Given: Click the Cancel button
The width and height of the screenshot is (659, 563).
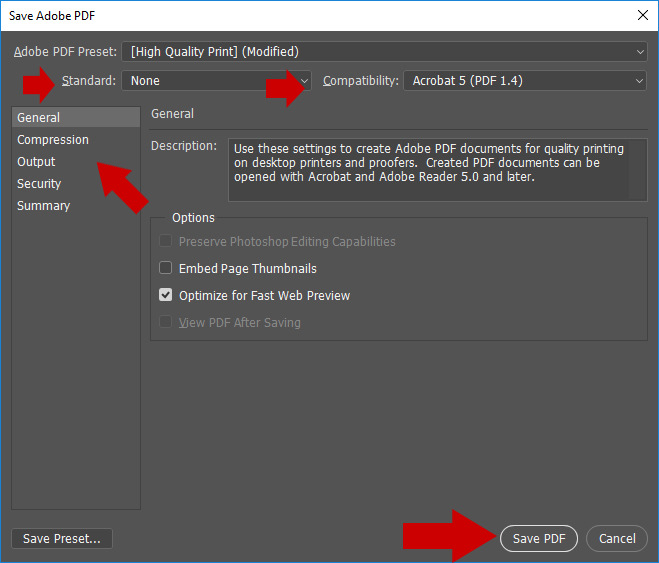Looking at the screenshot, I should coord(617,538).
